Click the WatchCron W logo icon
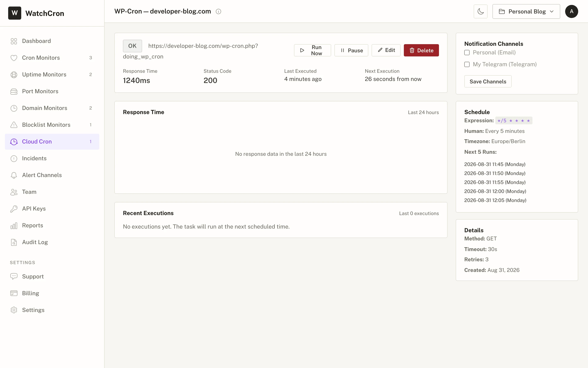588x368 pixels. click(14, 13)
